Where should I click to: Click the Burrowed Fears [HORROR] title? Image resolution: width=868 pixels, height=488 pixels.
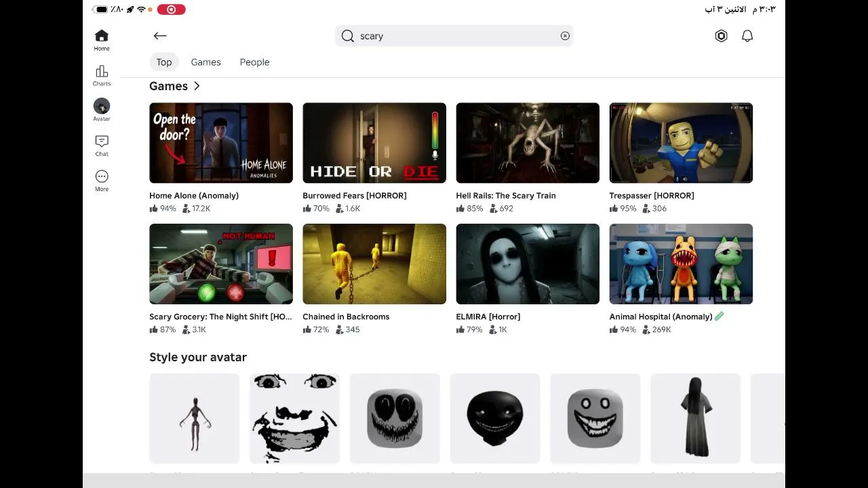pos(355,195)
